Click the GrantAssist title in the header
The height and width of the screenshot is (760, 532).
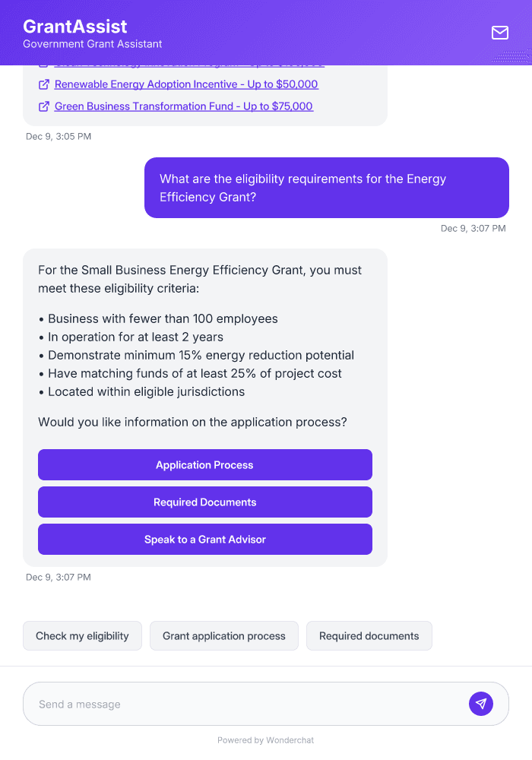tap(74, 26)
